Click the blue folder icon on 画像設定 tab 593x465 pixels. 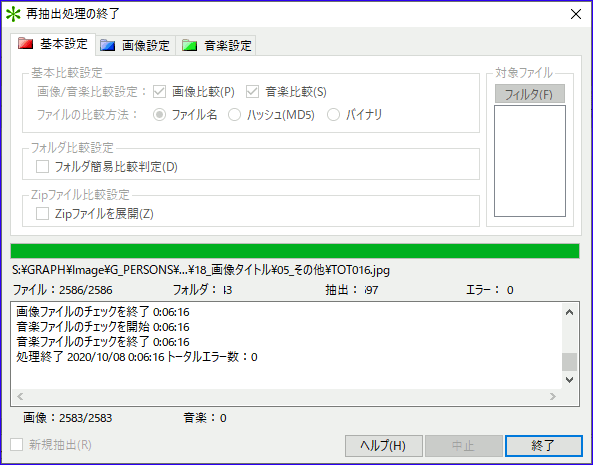[107, 45]
